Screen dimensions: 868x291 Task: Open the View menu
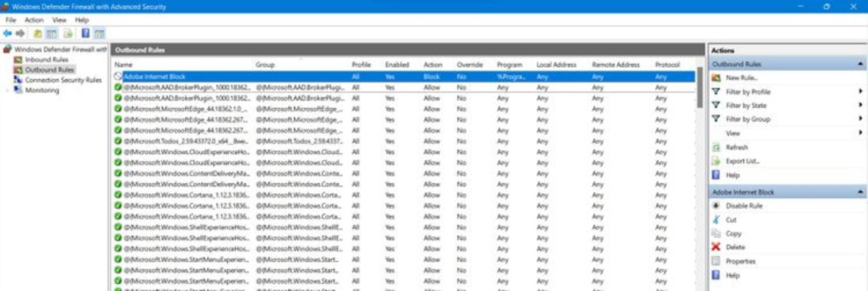pyautogui.click(x=59, y=20)
